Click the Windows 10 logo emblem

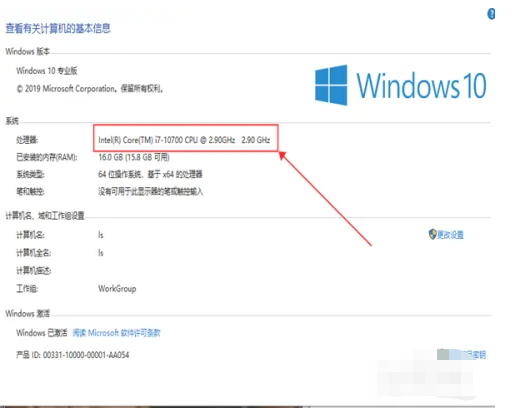pyautogui.click(x=331, y=85)
